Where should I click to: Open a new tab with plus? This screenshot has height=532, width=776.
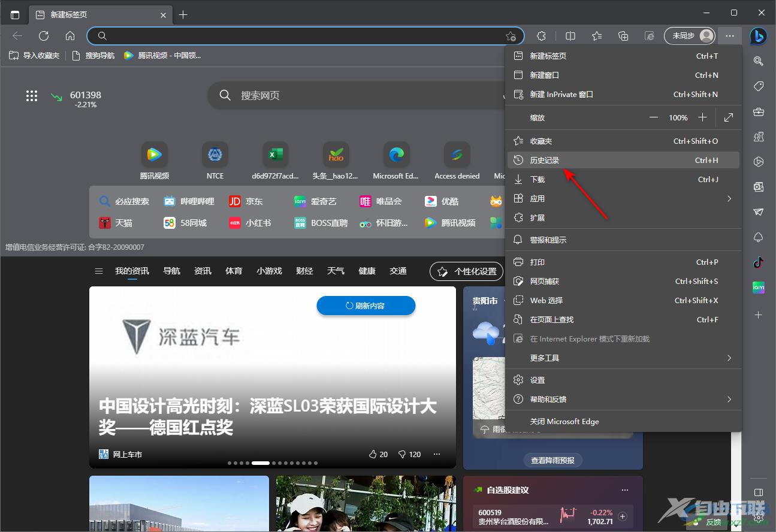pyautogui.click(x=183, y=14)
